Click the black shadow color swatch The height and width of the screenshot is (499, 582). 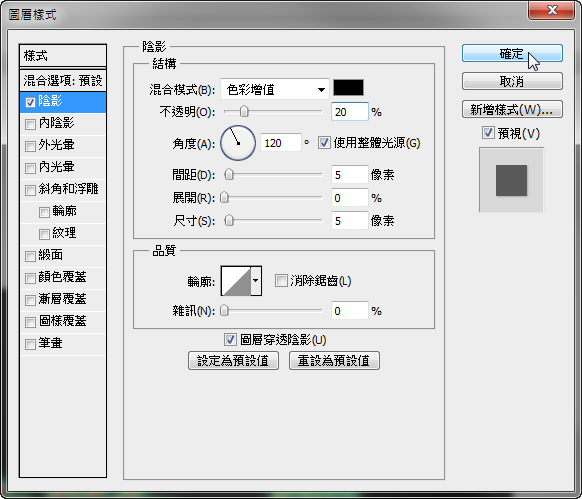[x=348, y=88]
